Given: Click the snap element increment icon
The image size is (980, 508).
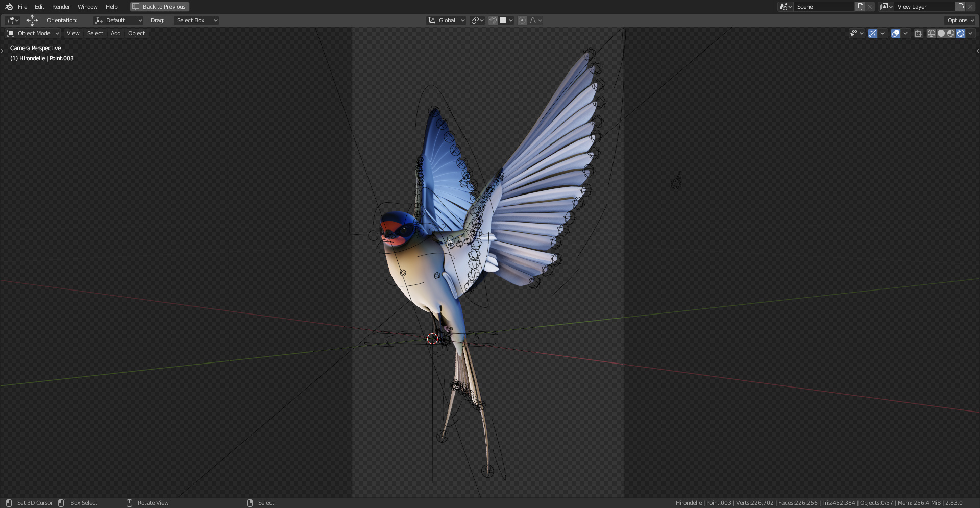Looking at the screenshot, I should pyautogui.click(x=506, y=20).
